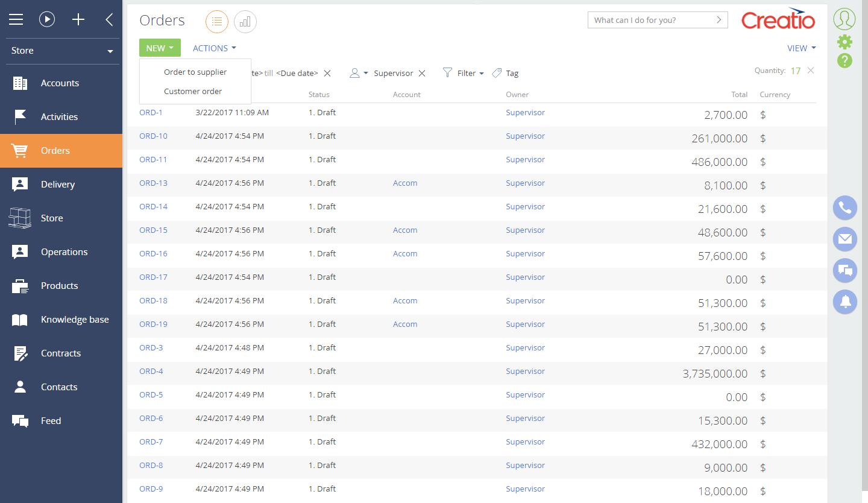The height and width of the screenshot is (503, 868).
Task: Choose Customer order from the menu
Action: tap(193, 91)
